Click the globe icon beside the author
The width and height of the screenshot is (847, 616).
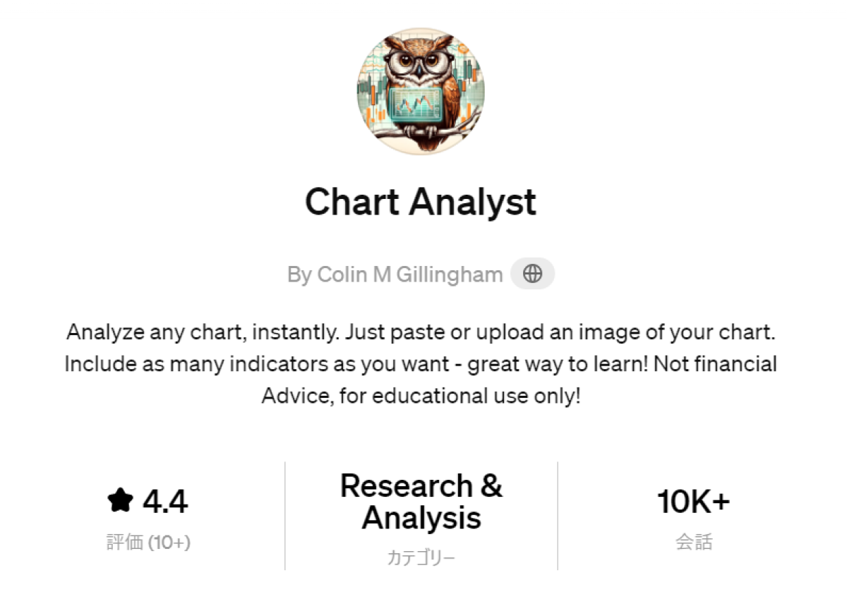coord(533,274)
